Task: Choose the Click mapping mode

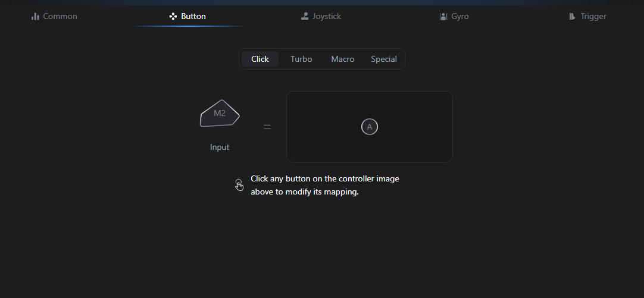Action: pos(260,59)
